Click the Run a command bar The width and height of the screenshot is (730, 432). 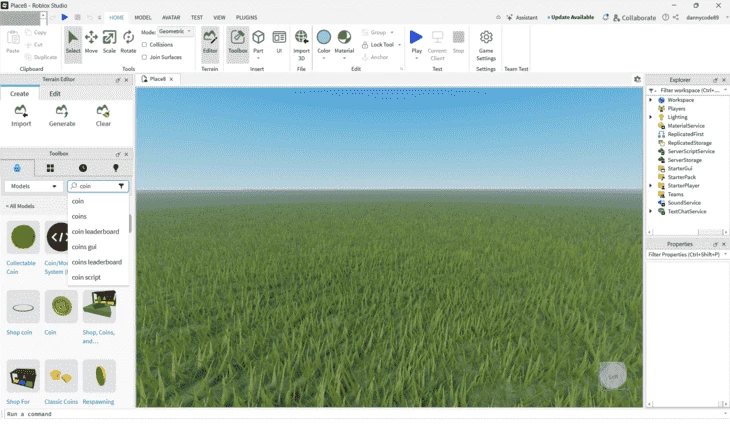tap(363, 414)
